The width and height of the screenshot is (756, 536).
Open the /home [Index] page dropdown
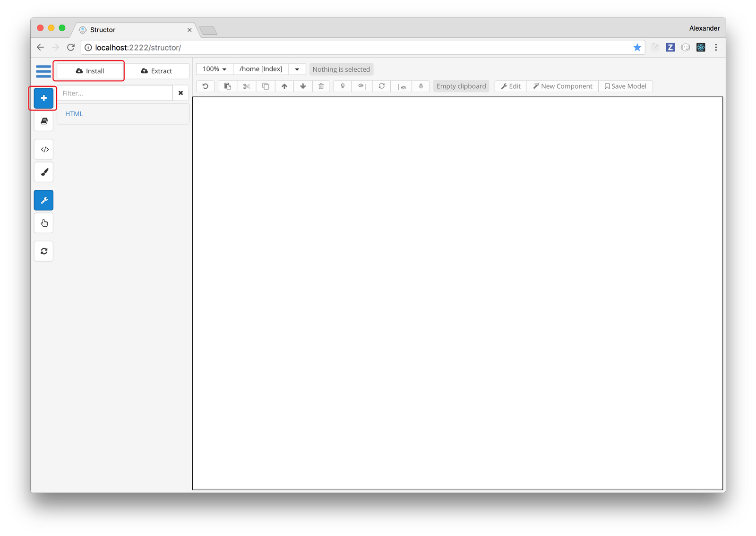tap(297, 68)
